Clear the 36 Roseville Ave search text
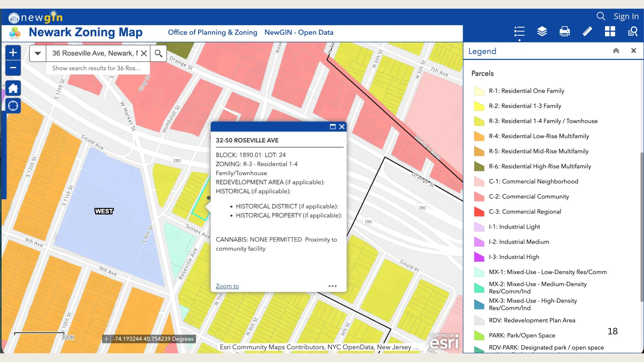The height and width of the screenshot is (362, 644). [144, 53]
